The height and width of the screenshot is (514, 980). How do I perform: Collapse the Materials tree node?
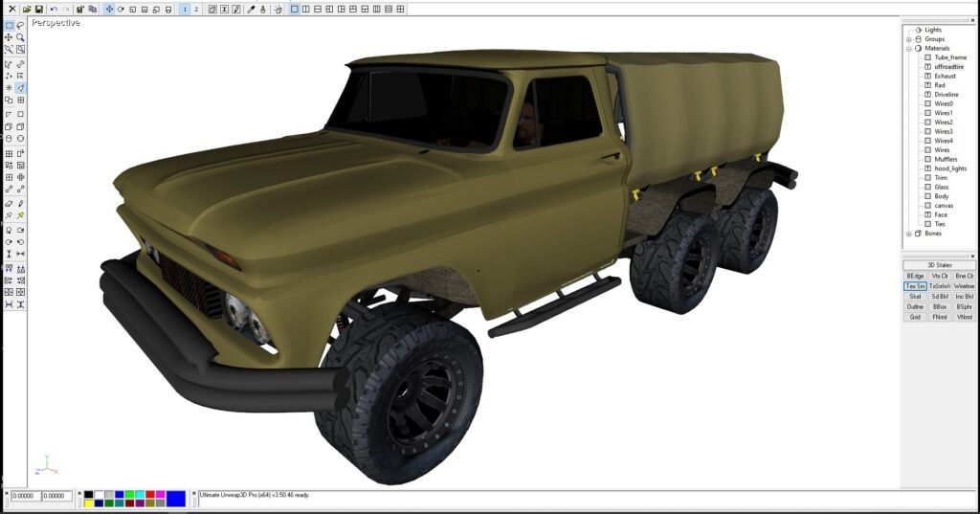tap(908, 48)
